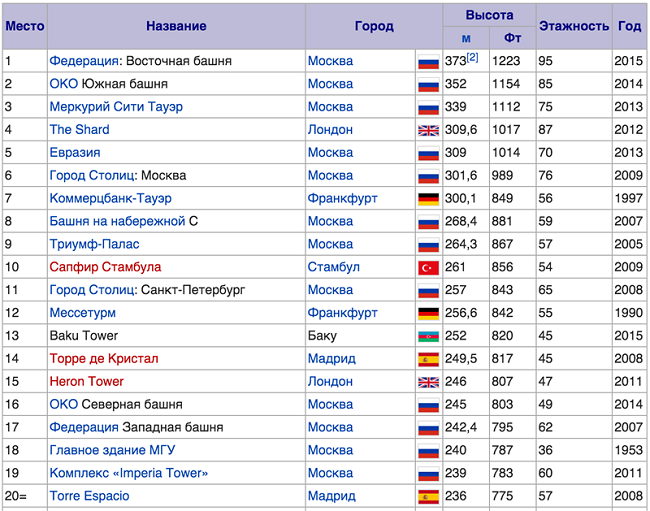The width and height of the screenshot is (650, 511).
Task: Open the footnote [2] reference next to 373
Action: click(x=473, y=57)
